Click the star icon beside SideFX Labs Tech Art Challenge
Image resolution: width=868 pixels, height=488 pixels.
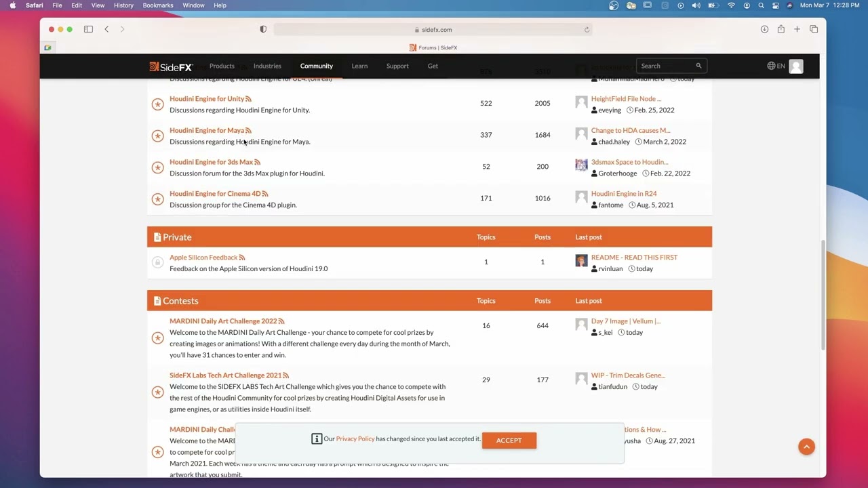click(x=157, y=392)
